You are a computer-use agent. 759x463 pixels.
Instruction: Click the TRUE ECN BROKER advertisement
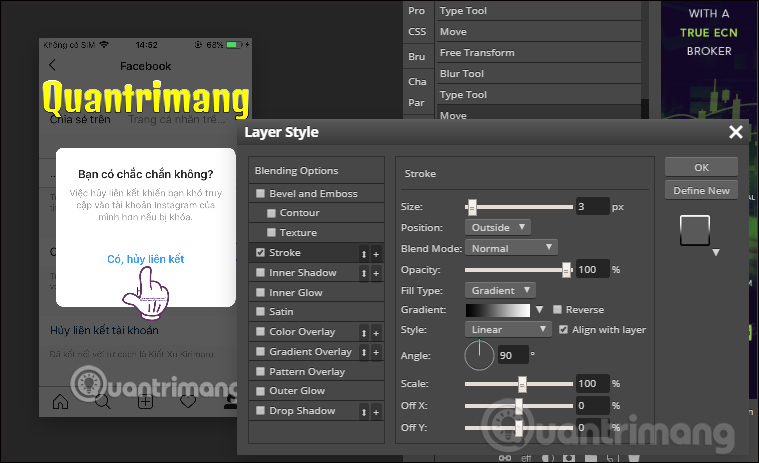click(x=709, y=60)
